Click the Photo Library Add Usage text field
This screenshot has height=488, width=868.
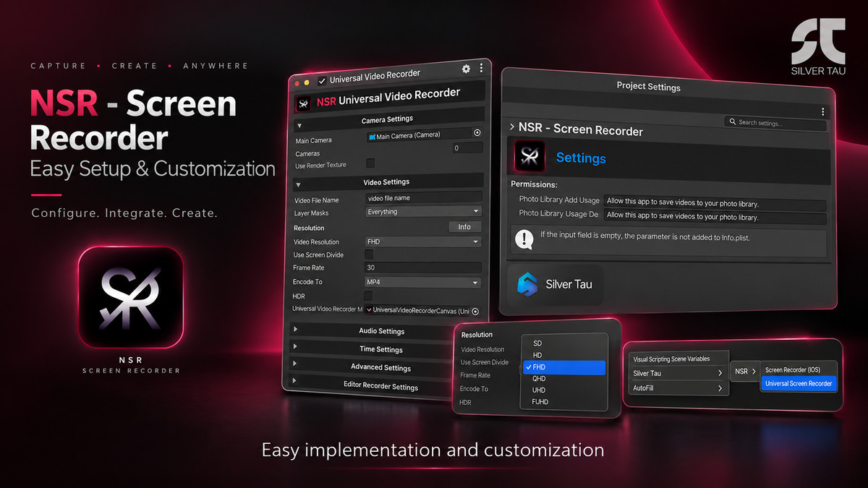(x=715, y=203)
